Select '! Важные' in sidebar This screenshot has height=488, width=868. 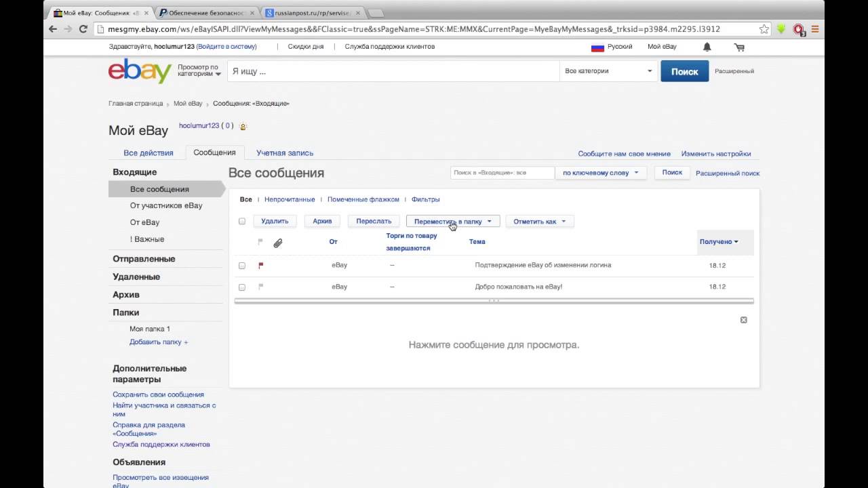click(x=147, y=239)
